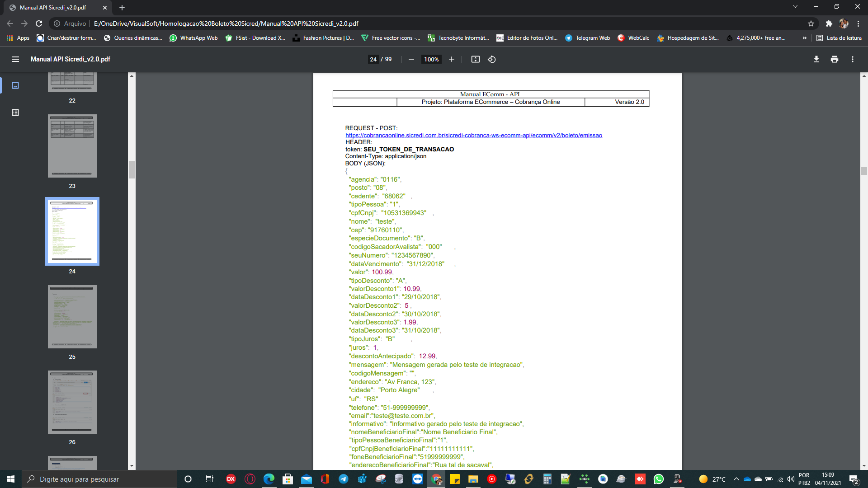This screenshot has height=488, width=868.
Task: Click thumbnail scrollbar down arrow
Action: click(x=132, y=466)
